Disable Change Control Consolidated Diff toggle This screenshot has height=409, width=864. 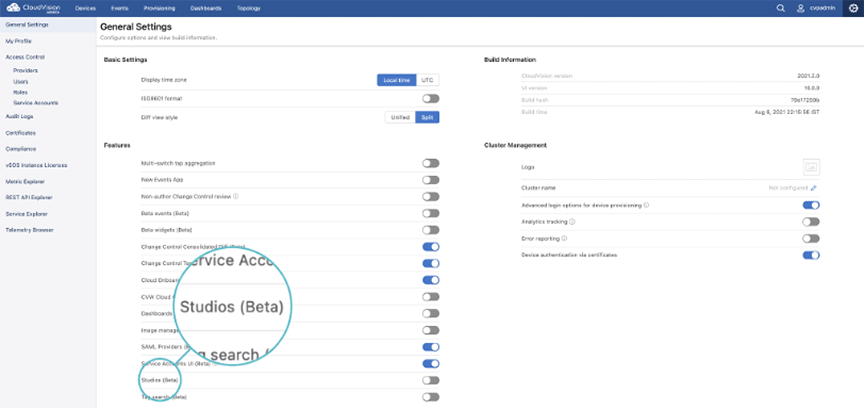tap(431, 247)
